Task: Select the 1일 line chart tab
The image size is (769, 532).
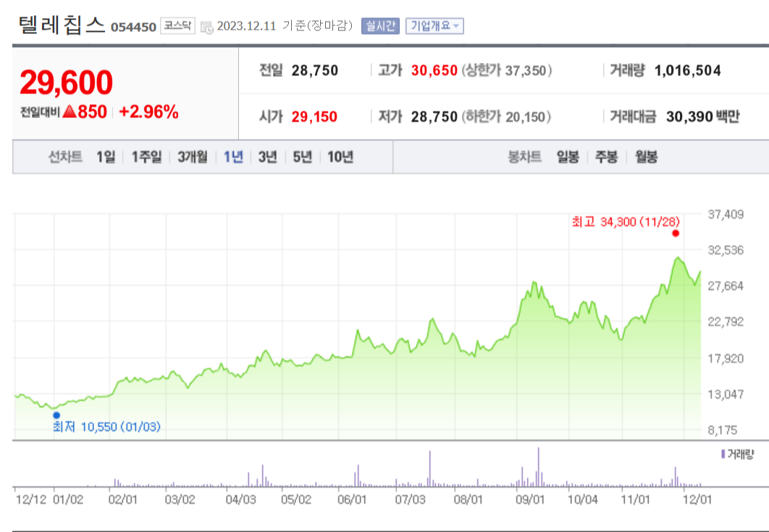Action: 106,157
